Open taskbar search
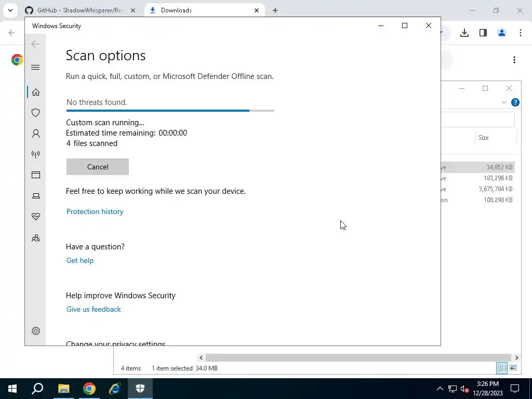Viewport: 532px width, 399px height. pyautogui.click(x=37, y=389)
